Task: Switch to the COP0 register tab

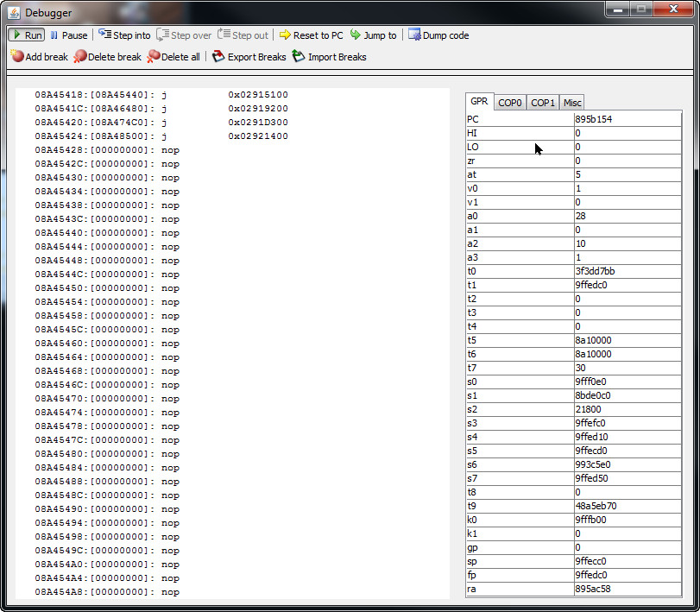Action: tap(510, 103)
